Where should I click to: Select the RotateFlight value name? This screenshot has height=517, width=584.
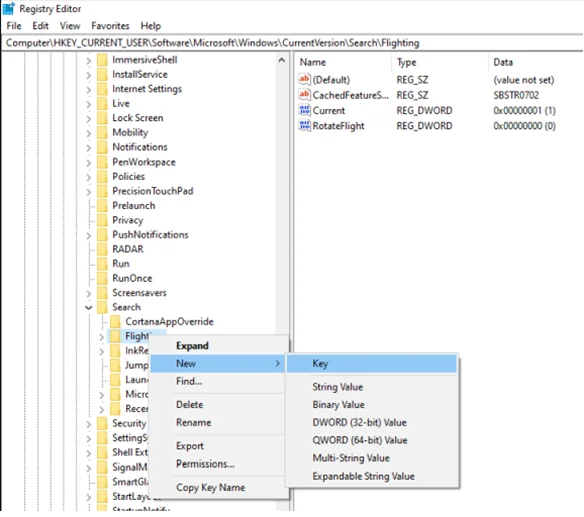click(339, 126)
